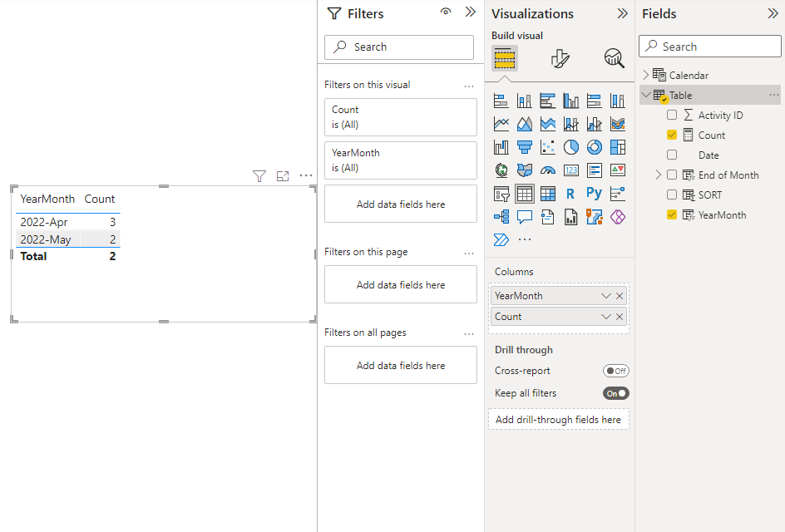Select the Scatter chart visual
785x532 pixels.
[x=548, y=147]
